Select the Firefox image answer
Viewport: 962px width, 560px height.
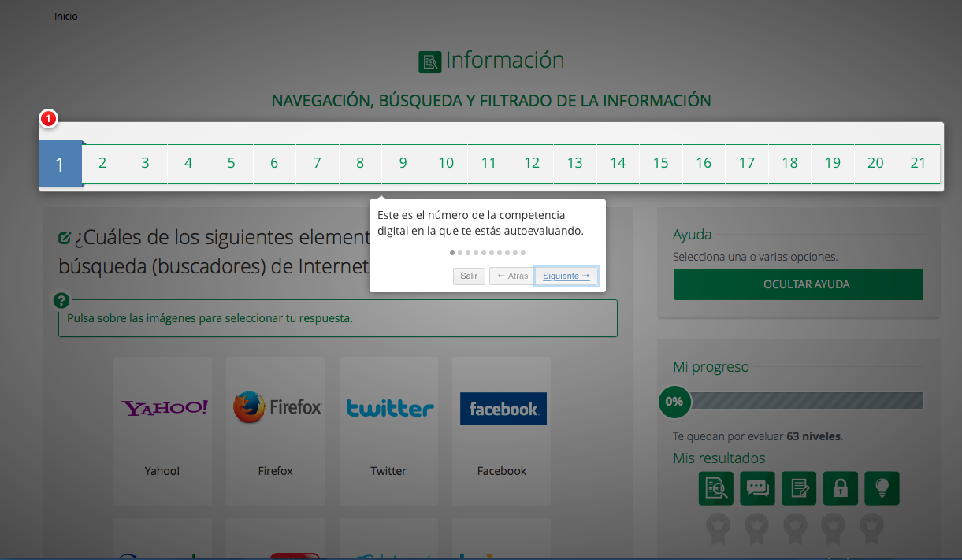pyautogui.click(x=275, y=408)
